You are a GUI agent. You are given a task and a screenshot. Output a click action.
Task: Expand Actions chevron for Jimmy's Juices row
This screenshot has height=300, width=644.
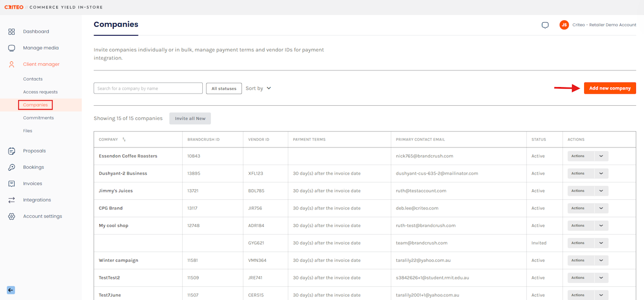601,191
